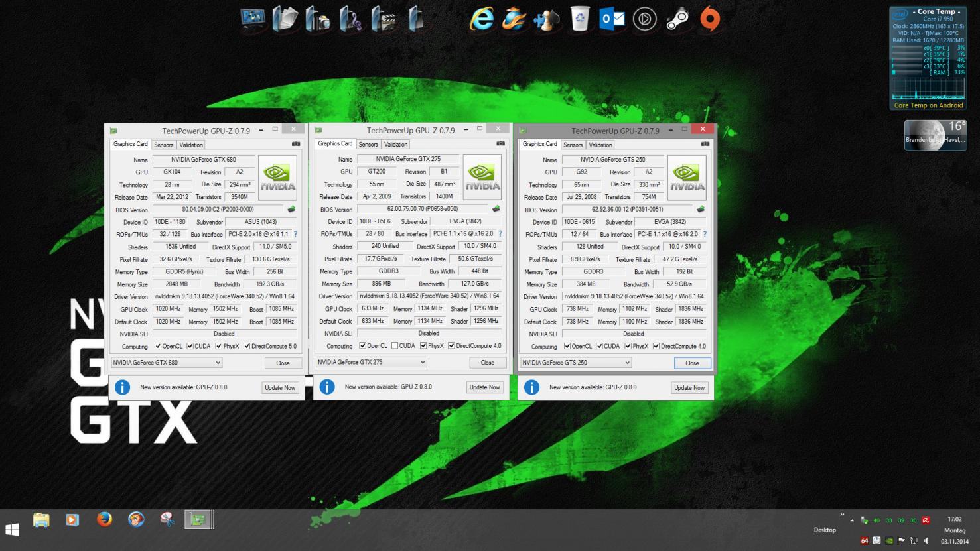Viewport: 980px width, 551px height.
Task: Click Close button in the GTS 250 window
Action: pos(692,363)
